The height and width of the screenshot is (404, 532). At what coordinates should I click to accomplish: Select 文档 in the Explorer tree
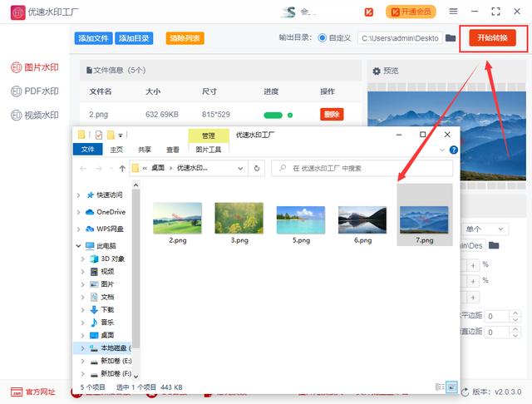click(107, 297)
